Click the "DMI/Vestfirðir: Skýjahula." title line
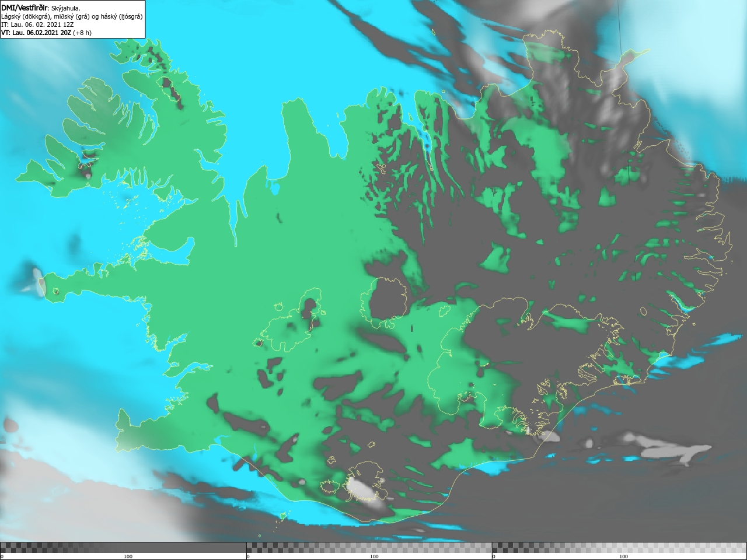The image size is (747, 560). coord(41,8)
